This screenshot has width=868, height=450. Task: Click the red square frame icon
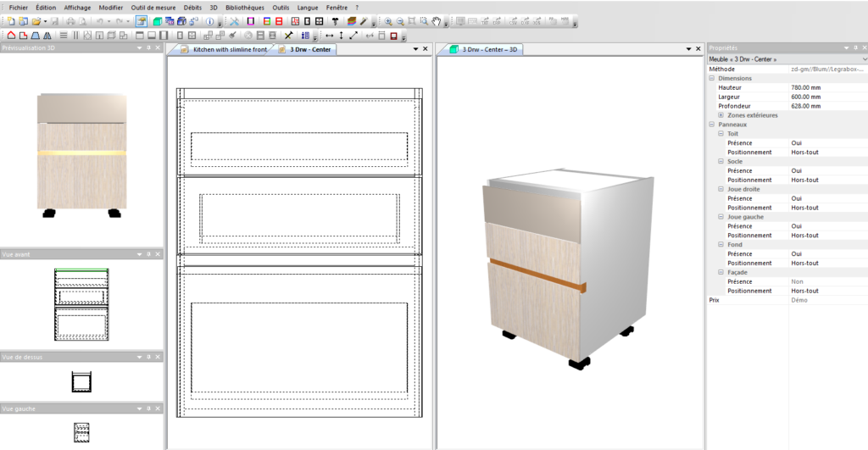click(x=393, y=36)
